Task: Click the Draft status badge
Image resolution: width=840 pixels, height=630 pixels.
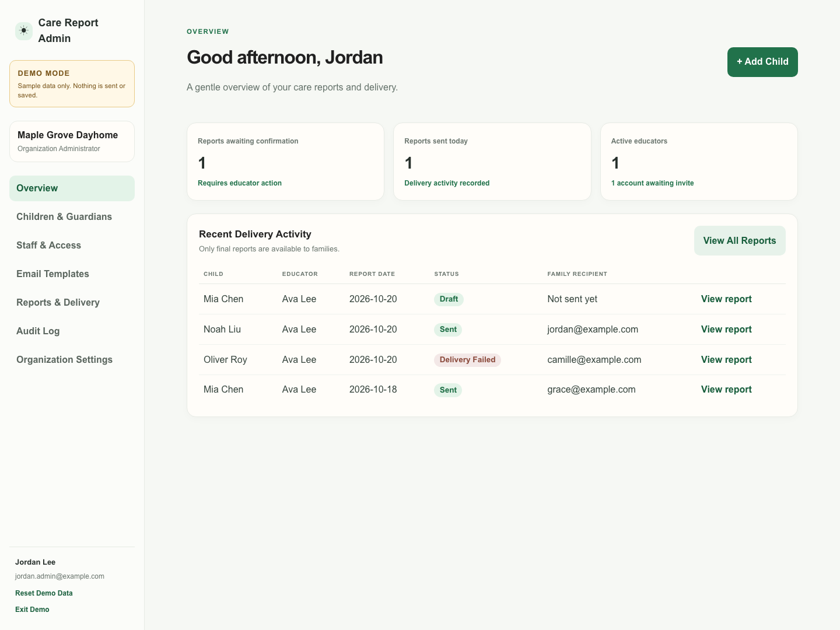Action: click(449, 299)
